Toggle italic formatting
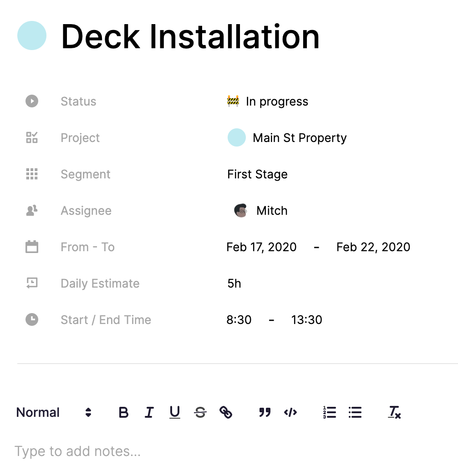458x476 pixels. point(149,412)
